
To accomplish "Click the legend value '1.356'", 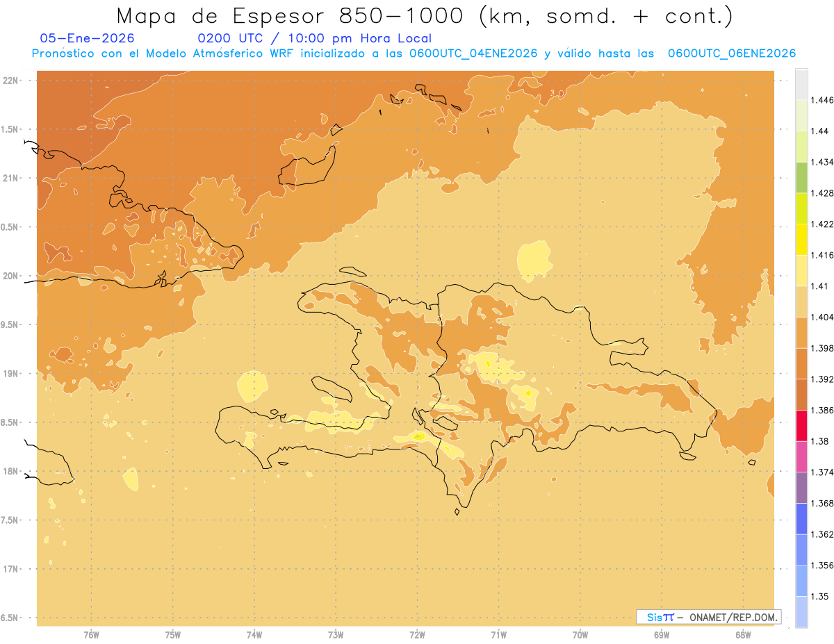I will click(823, 565).
